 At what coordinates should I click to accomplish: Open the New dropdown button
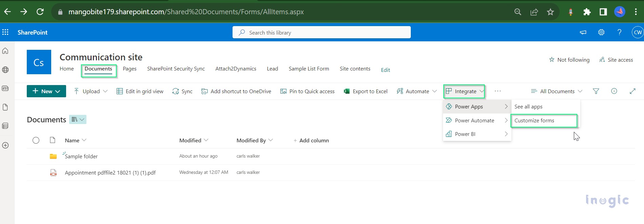pyautogui.click(x=46, y=91)
